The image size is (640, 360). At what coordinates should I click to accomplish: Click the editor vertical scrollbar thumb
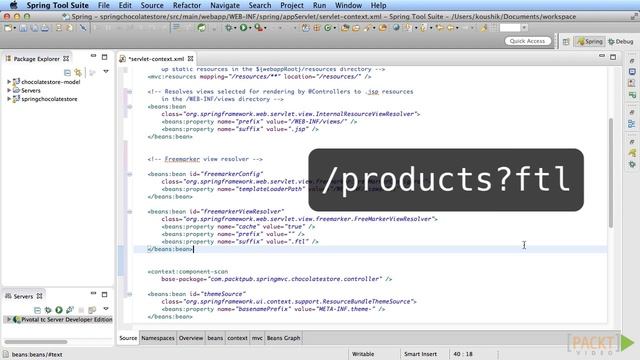611,173
